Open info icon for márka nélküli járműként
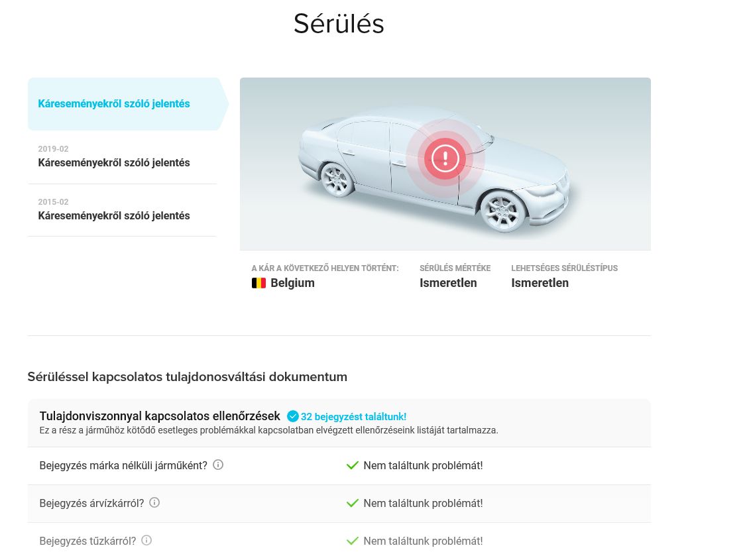The height and width of the screenshot is (560, 747). (218, 465)
